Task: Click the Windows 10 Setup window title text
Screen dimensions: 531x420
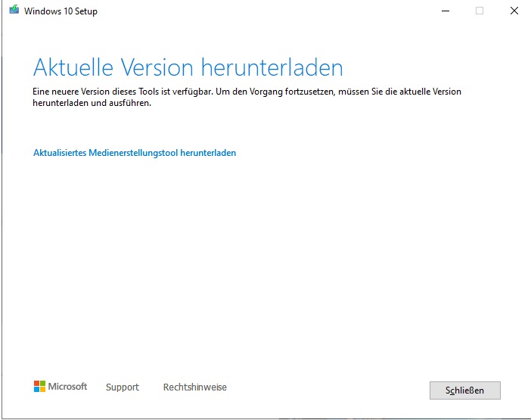Action: pyautogui.click(x=61, y=11)
